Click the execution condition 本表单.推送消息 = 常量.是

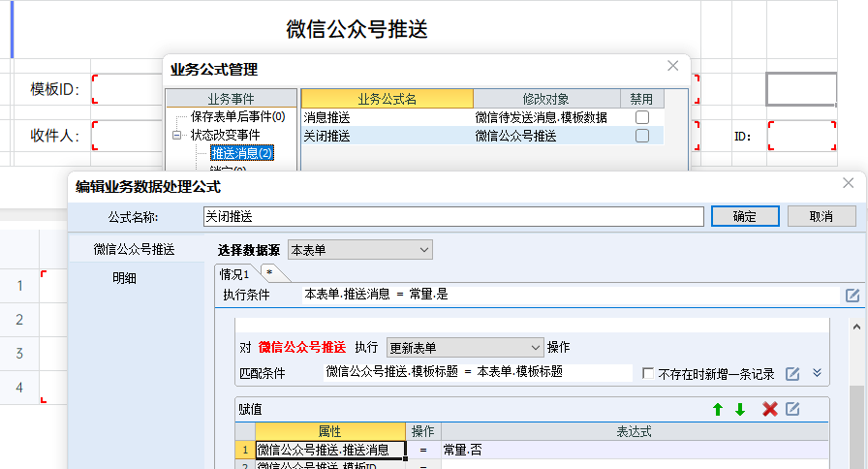click(x=377, y=294)
